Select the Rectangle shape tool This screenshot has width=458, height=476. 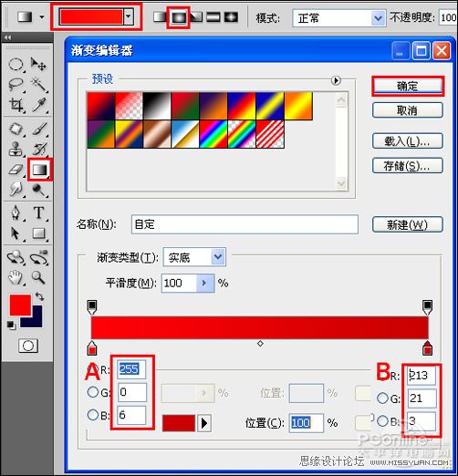click(x=39, y=233)
